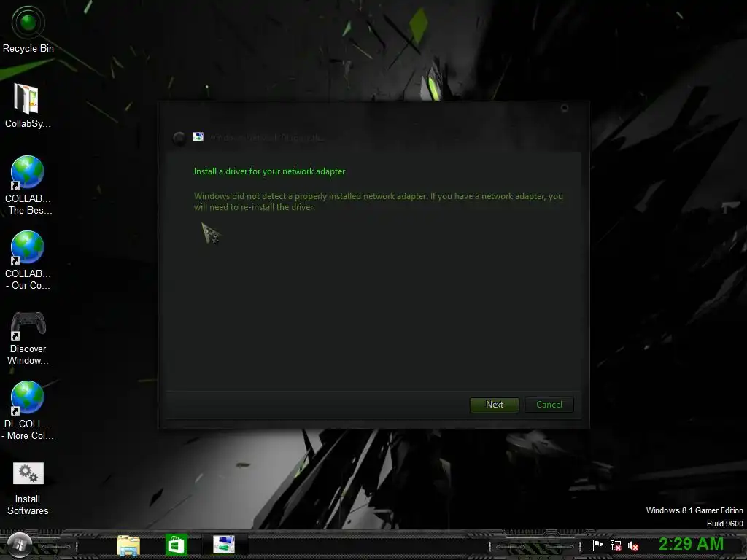This screenshot has width=747, height=560.
Task: Switch to the Network Diagnostics taskbar item
Action: click(224, 544)
